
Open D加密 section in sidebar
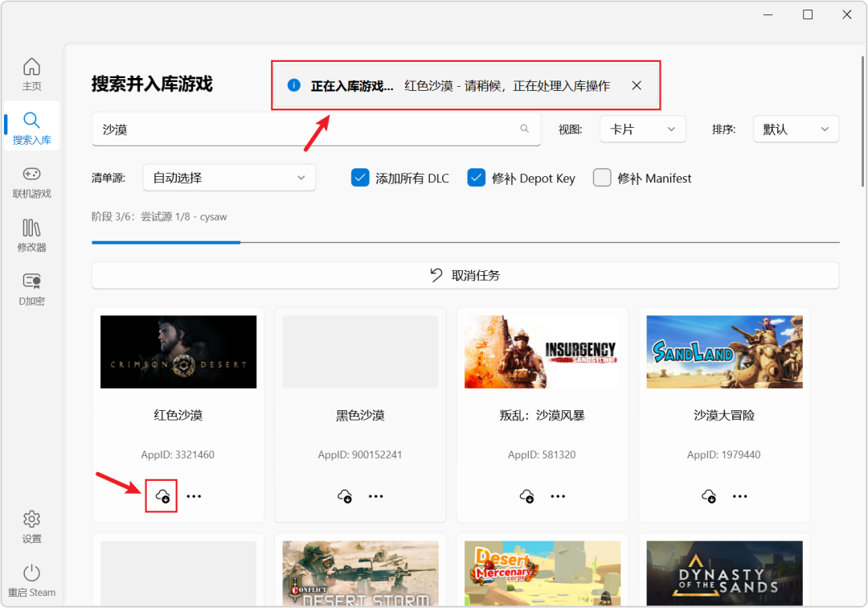pos(31,290)
